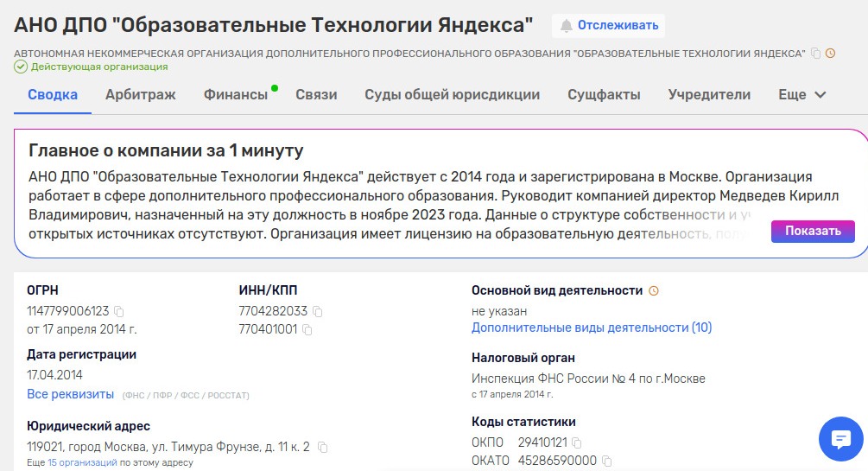868x471 pixels.
Task: Open Все реквизиты link
Action: pos(70,395)
